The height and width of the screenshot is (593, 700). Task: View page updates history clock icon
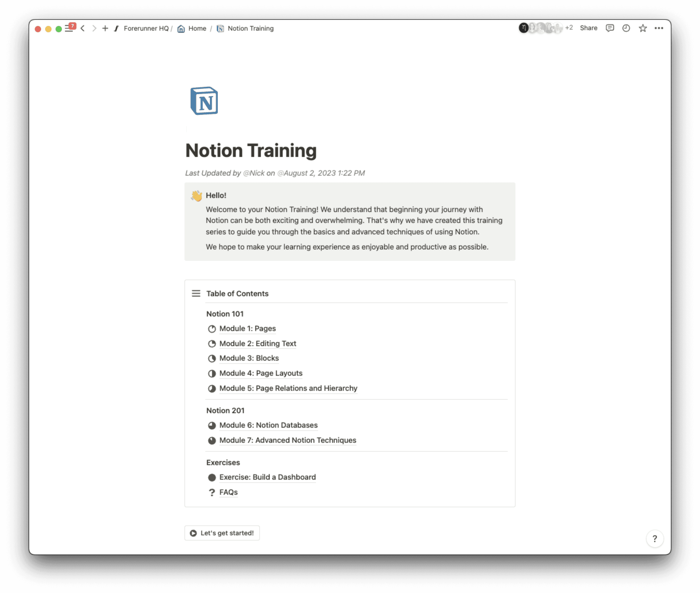626,28
